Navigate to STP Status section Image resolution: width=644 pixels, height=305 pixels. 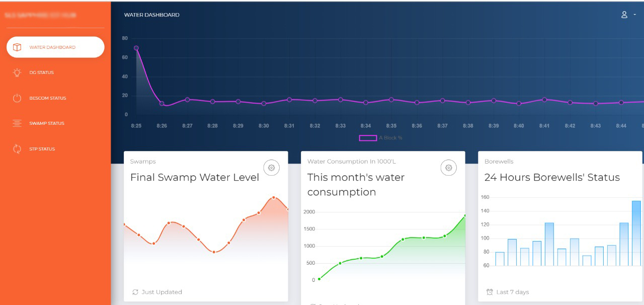tap(42, 149)
